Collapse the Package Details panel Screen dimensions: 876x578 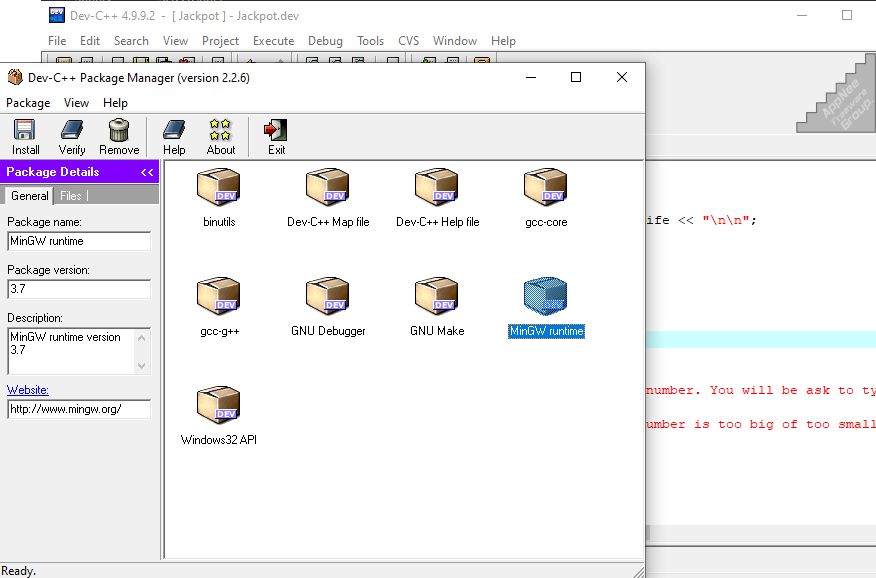pyautogui.click(x=147, y=172)
